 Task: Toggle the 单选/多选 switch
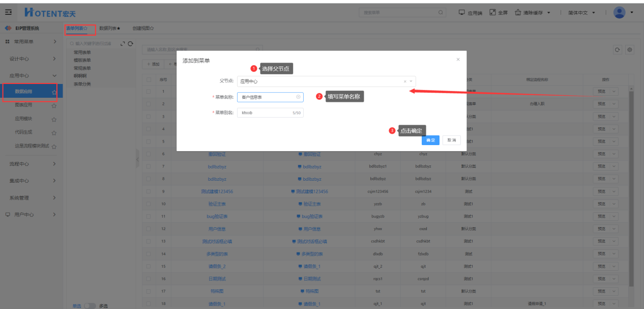point(90,305)
